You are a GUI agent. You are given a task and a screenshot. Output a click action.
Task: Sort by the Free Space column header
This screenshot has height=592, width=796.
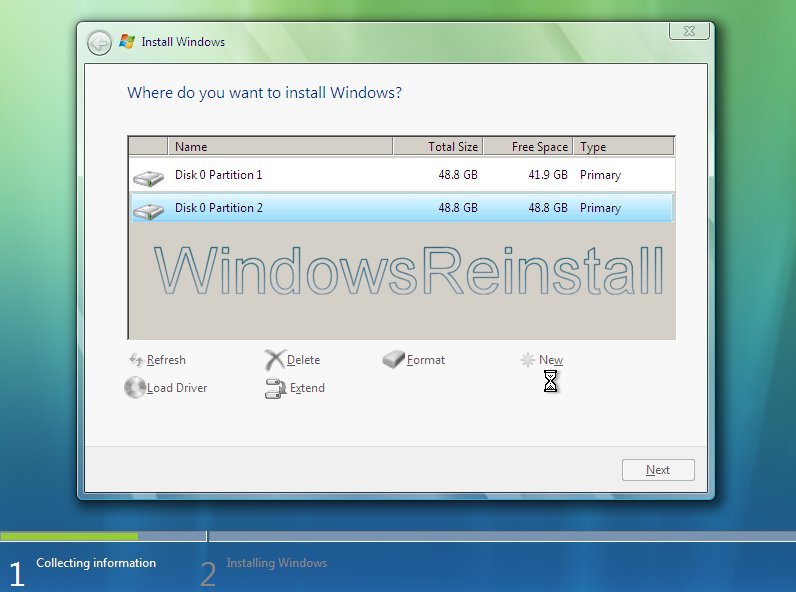point(528,147)
